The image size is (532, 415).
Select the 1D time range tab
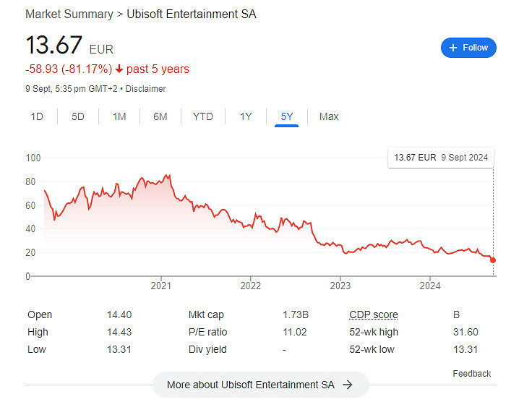(37, 116)
